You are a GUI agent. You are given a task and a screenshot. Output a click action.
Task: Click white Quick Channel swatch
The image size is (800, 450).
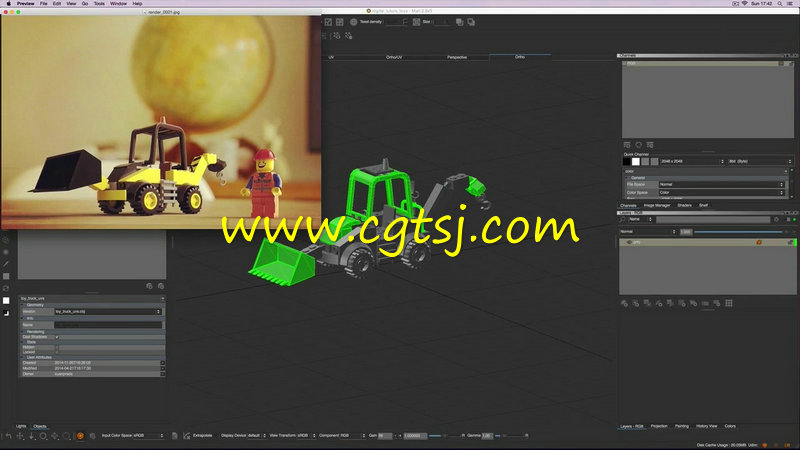[636, 161]
